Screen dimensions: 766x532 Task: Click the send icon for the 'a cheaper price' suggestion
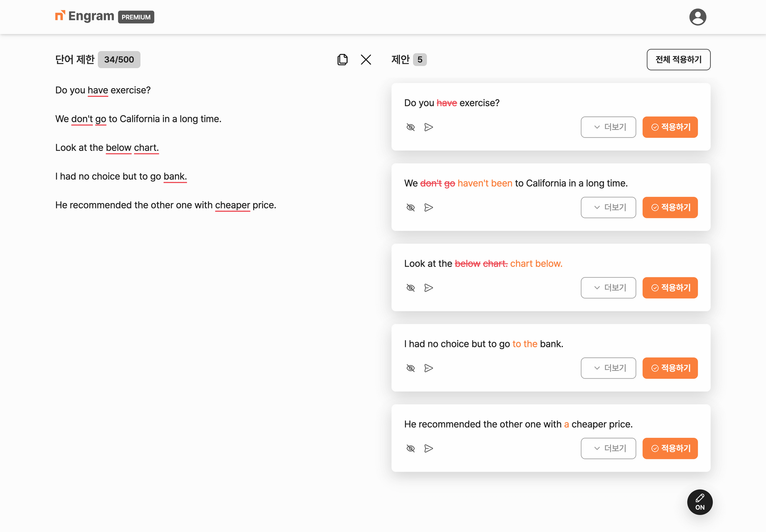[429, 449]
